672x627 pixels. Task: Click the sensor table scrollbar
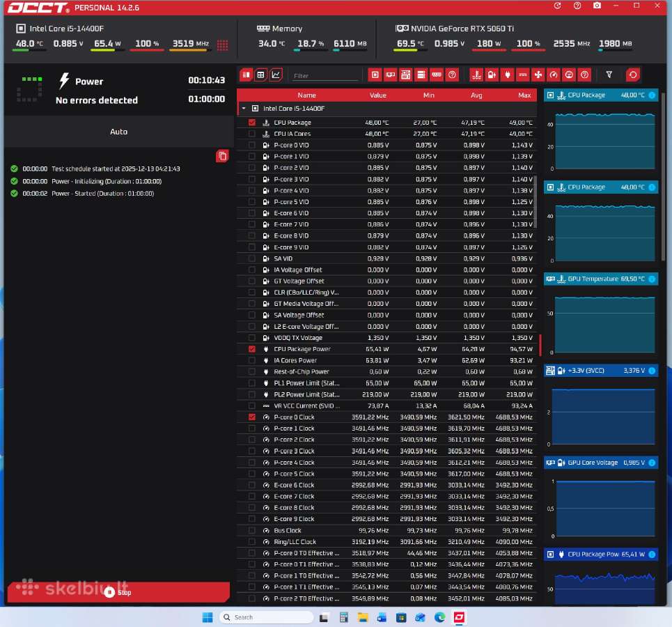pos(536,201)
